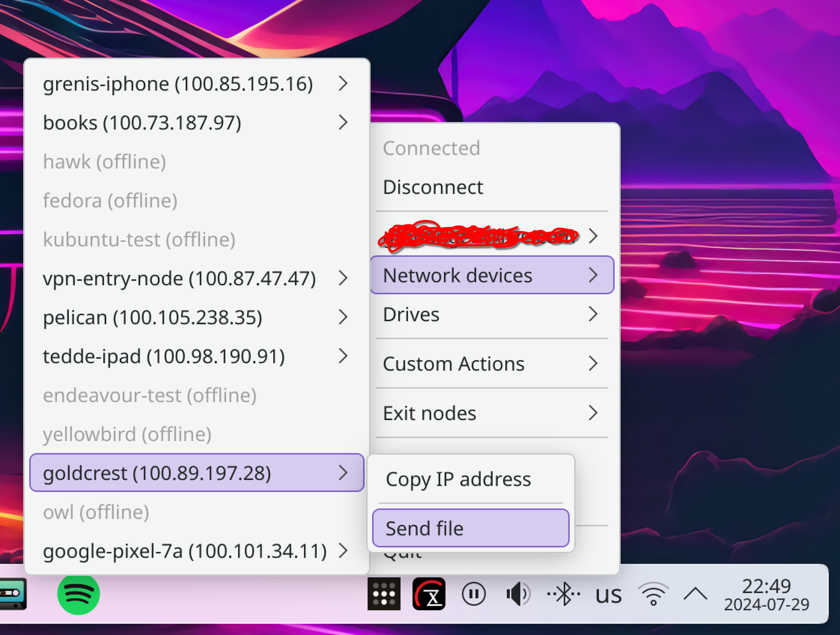Open Wi-Fi network tray icon
The height and width of the screenshot is (635, 840).
tap(653, 594)
